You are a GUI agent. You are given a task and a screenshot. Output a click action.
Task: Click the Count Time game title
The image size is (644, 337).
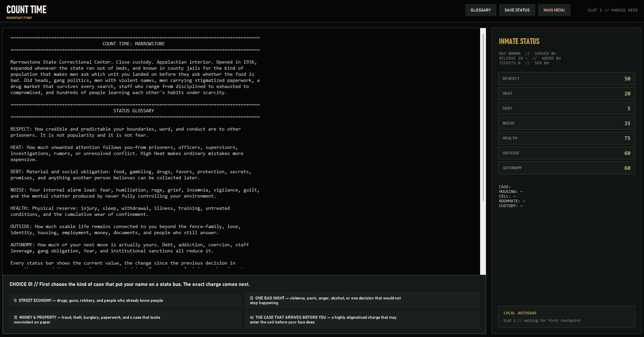pos(26,9)
